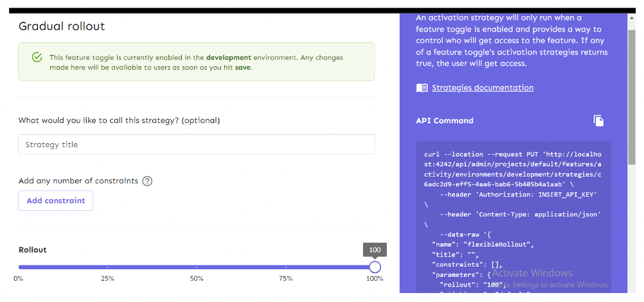
Task: Set the rollout slider to the 50% mark
Action: tap(197, 267)
